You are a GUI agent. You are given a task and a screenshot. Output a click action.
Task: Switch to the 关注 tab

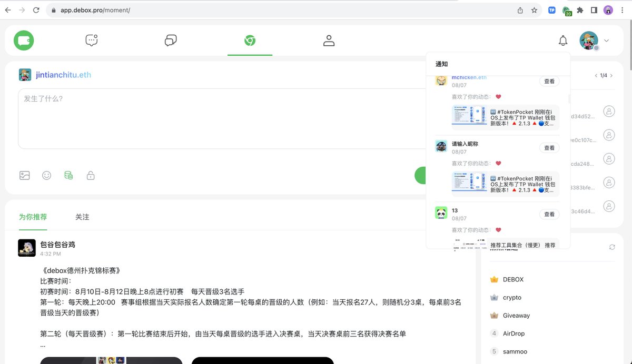tap(82, 217)
